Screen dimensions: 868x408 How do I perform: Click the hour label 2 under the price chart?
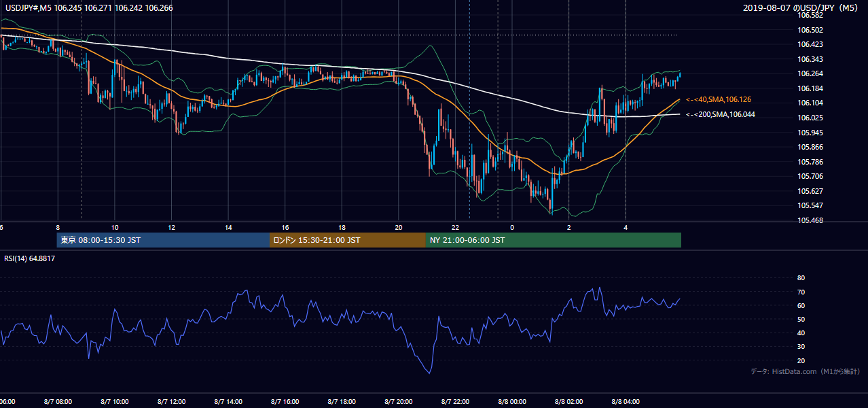569,228
